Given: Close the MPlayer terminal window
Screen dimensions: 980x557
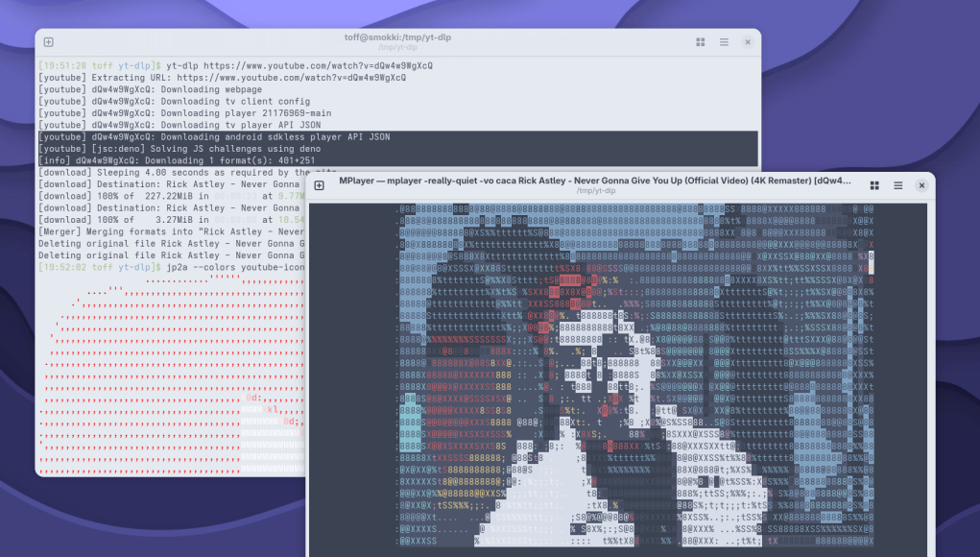Looking at the screenshot, I should point(920,185).
